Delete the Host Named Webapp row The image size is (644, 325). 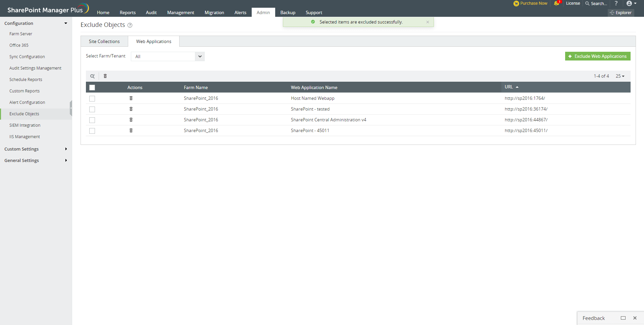coord(131,98)
